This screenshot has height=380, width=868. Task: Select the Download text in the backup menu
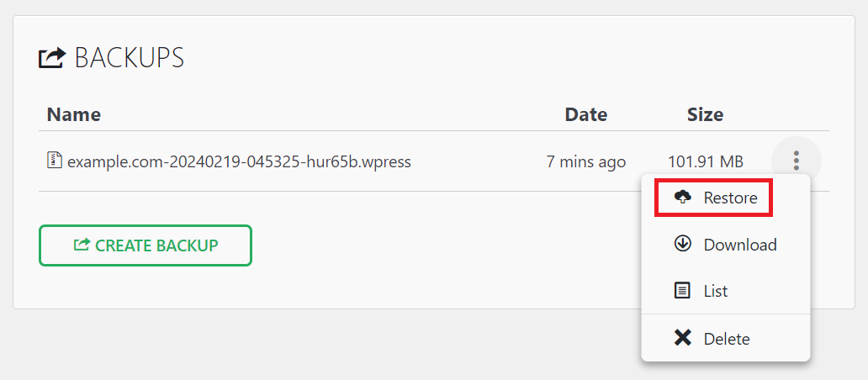[x=740, y=245]
